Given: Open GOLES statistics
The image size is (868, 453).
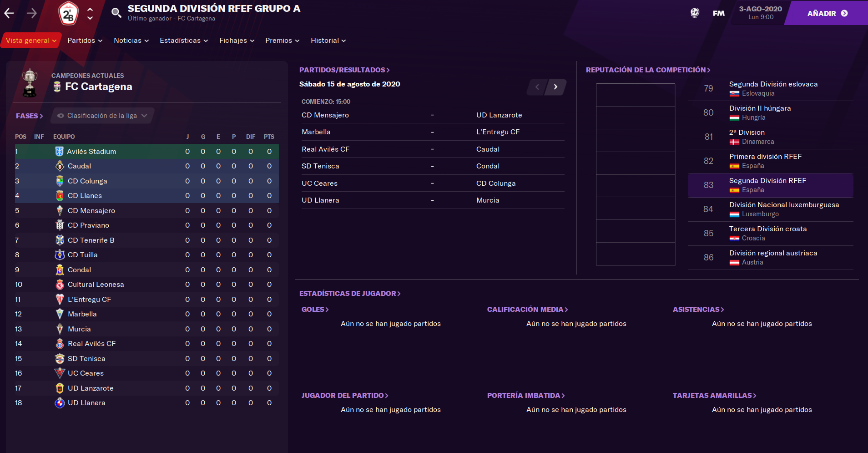Looking at the screenshot, I should 315,310.
